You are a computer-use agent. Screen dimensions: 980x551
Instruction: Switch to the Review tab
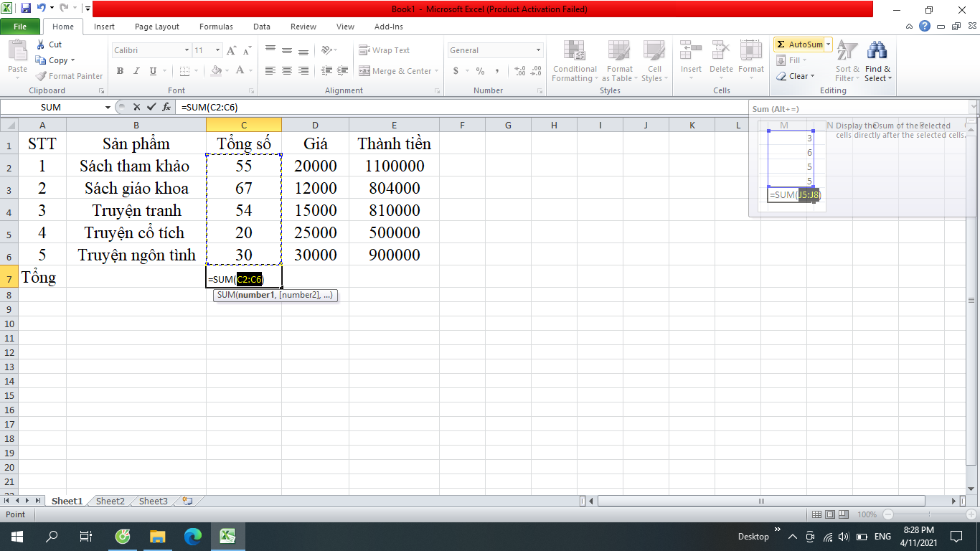(303, 27)
